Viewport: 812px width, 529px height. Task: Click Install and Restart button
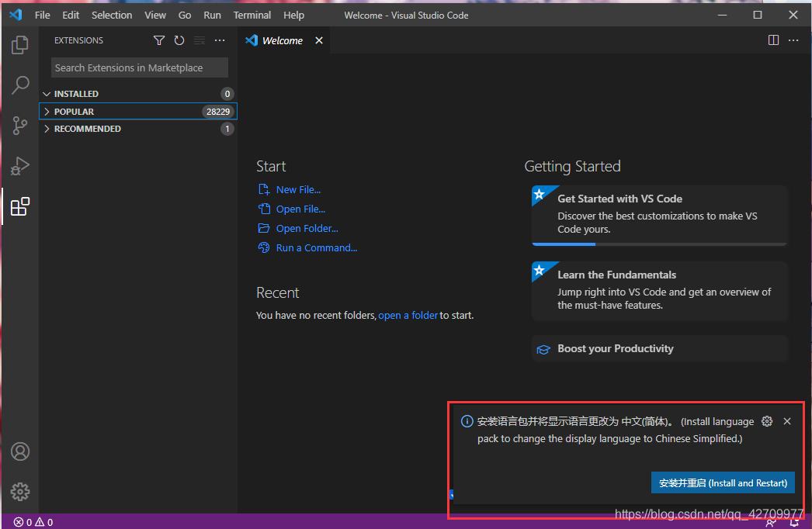pos(723,483)
